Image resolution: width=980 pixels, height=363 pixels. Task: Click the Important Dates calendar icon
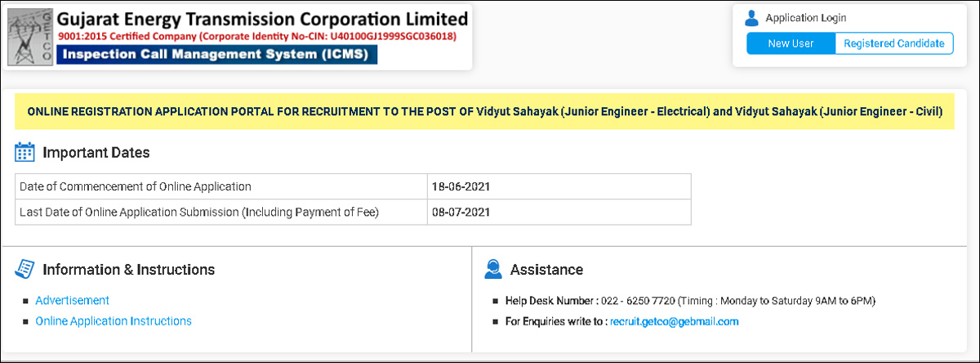coord(24,152)
